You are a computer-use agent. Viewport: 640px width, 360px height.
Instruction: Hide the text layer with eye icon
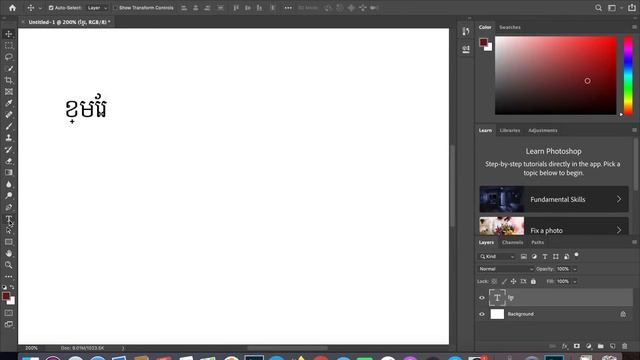click(482, 298)
